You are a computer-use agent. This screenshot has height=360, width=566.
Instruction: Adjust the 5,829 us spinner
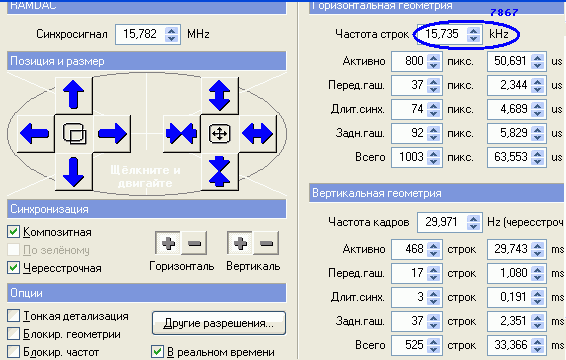tap(538, 134)
